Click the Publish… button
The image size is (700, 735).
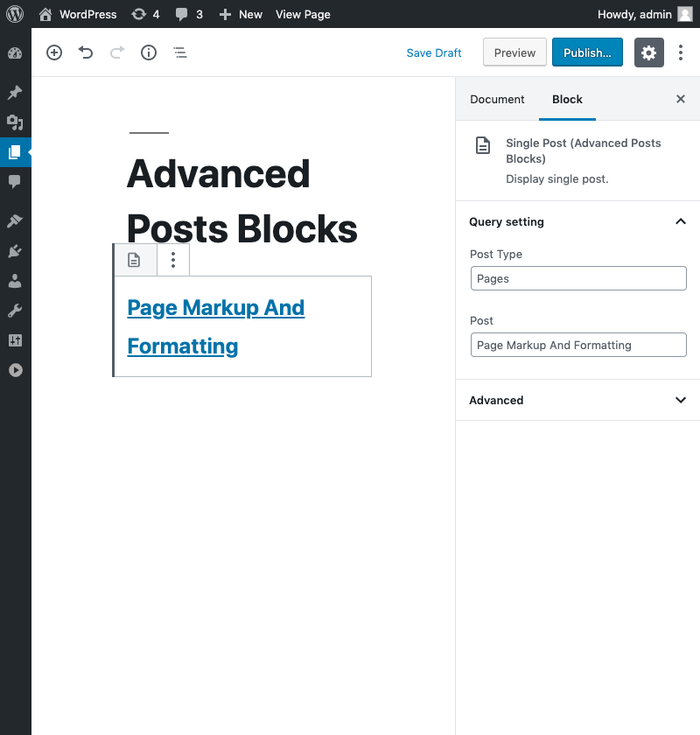click(x=587, y=52)
